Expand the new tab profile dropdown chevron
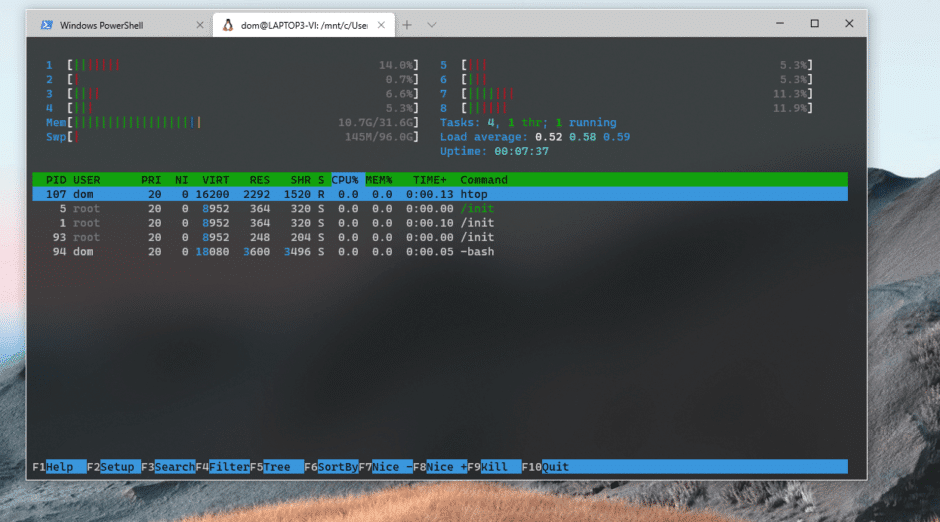This screenshot has width=940, height=522. click(432, 24)
